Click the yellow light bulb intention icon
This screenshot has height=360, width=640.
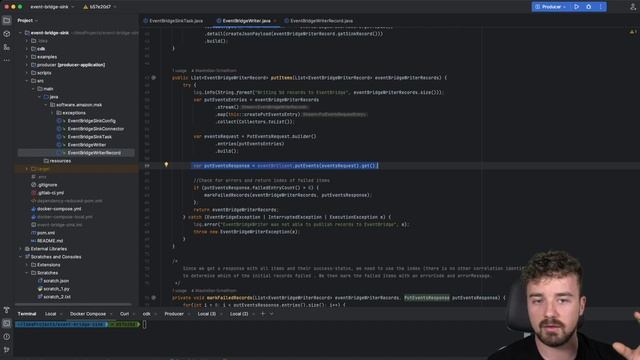pyautogui.click(x=166, y=164)
